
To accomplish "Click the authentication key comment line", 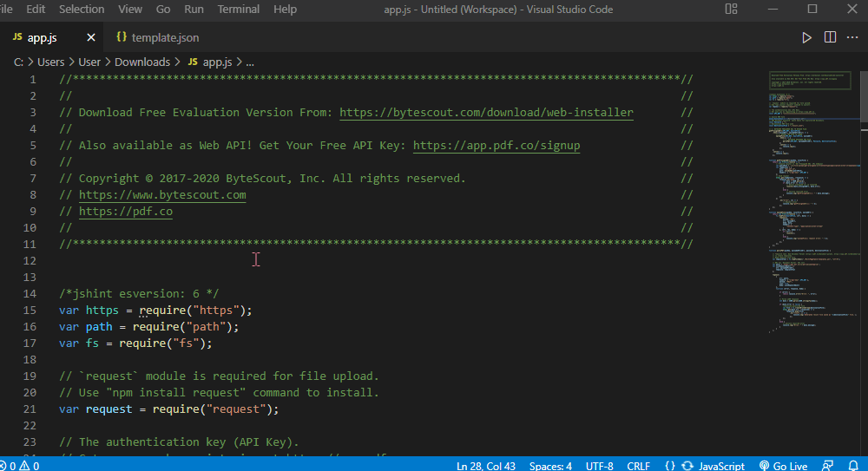I will tap(179, 442).
